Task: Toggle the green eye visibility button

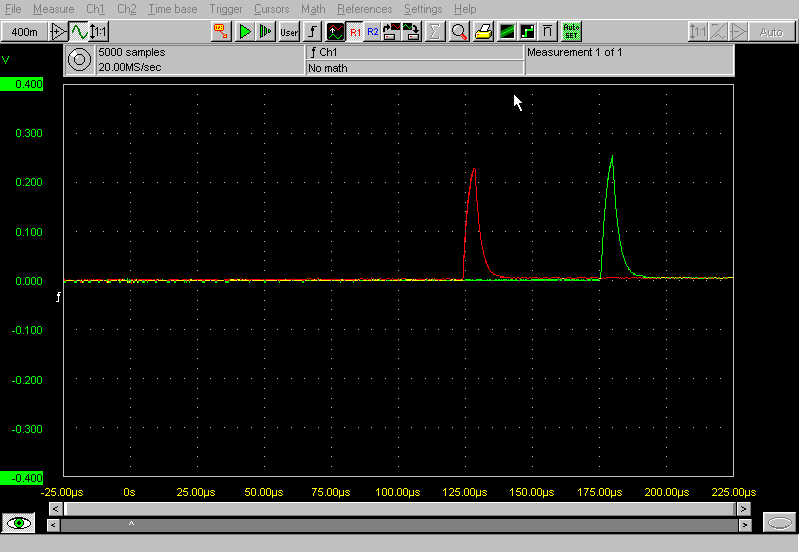Action: pyautogui.click(x=20, y=523)
